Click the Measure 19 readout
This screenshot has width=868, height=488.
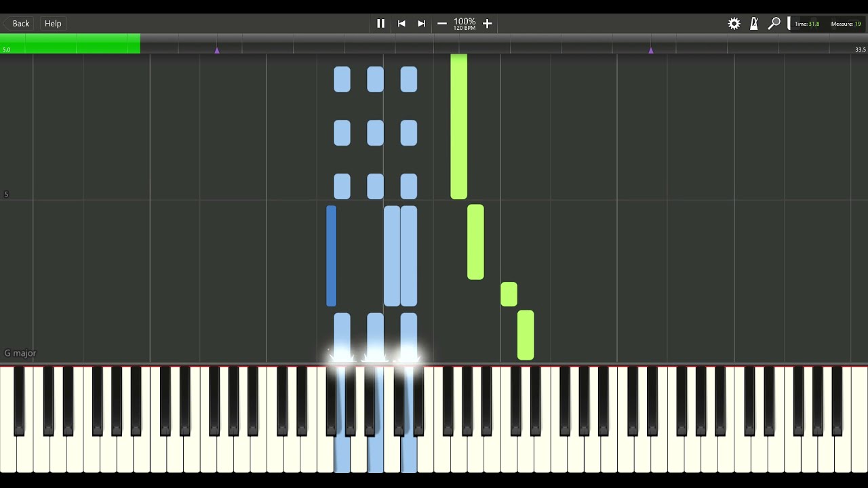tap(846, 24)
